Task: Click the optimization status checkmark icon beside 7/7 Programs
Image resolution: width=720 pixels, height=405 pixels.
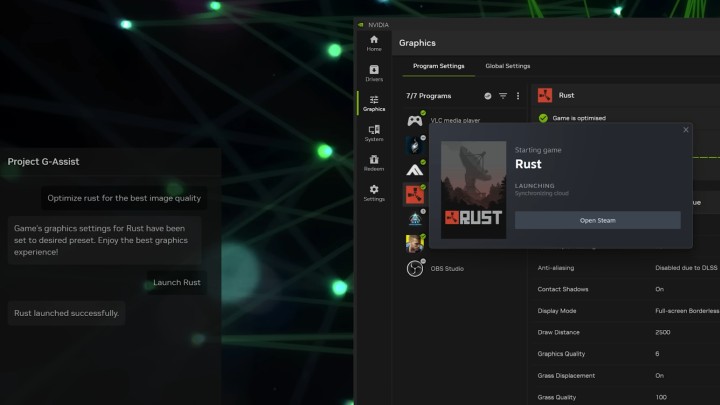Action: [488, 96]
